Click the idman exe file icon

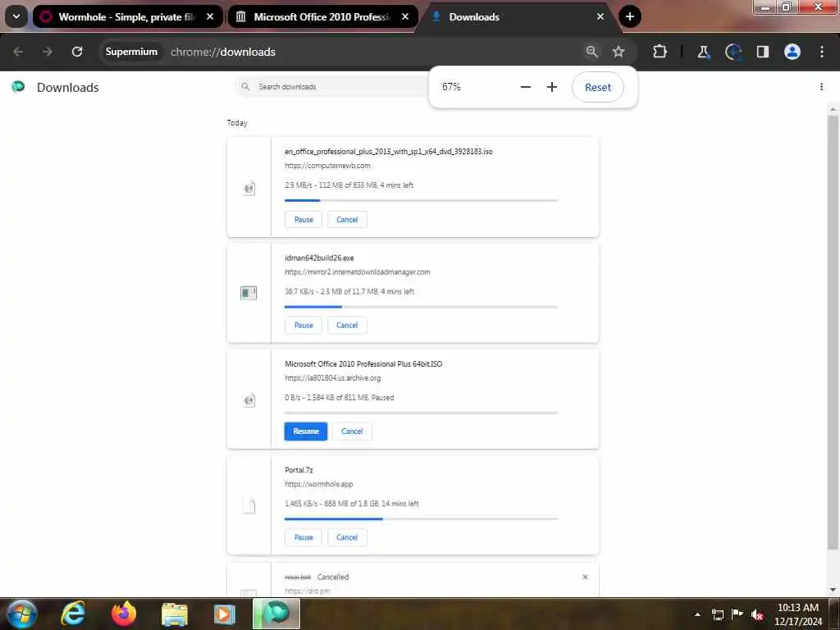249,293
